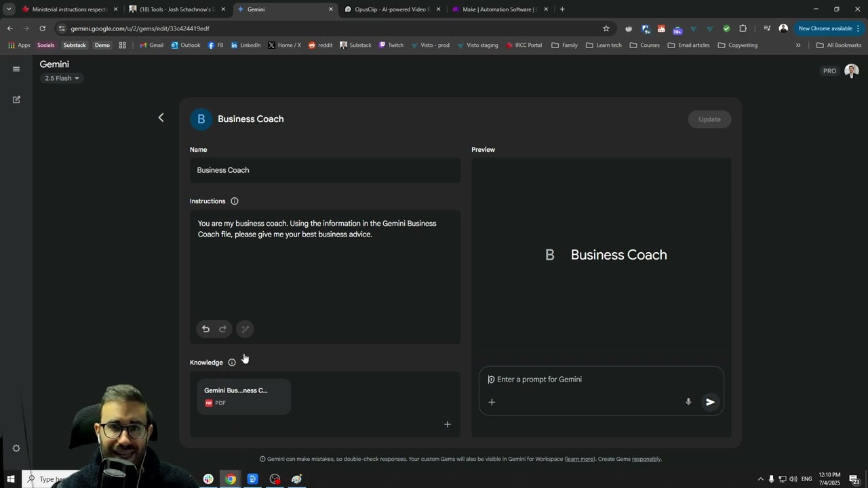Open the responsibly link
The image size is (868, 488).
pos(646,459)
